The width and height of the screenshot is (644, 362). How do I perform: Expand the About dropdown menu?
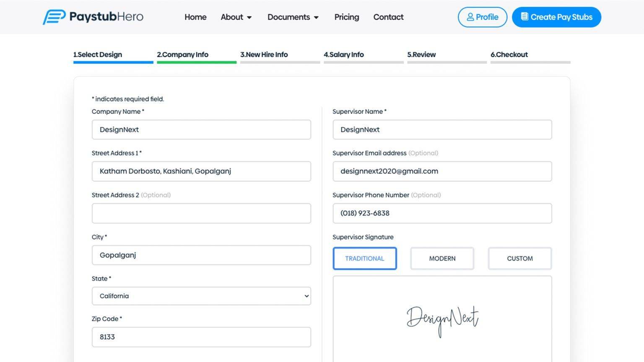(236, 17)
